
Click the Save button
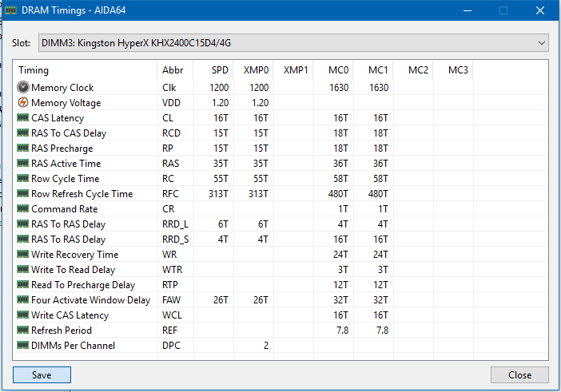42,375
